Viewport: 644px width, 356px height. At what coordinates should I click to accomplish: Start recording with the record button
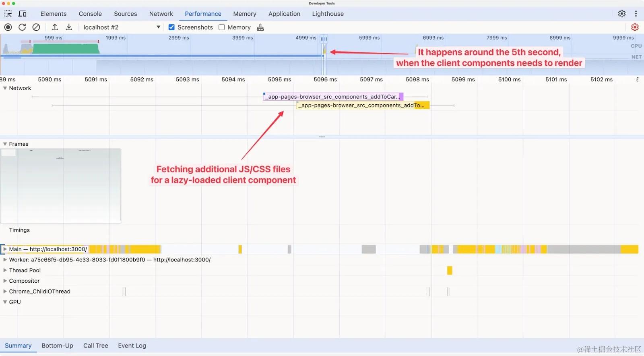8,27
